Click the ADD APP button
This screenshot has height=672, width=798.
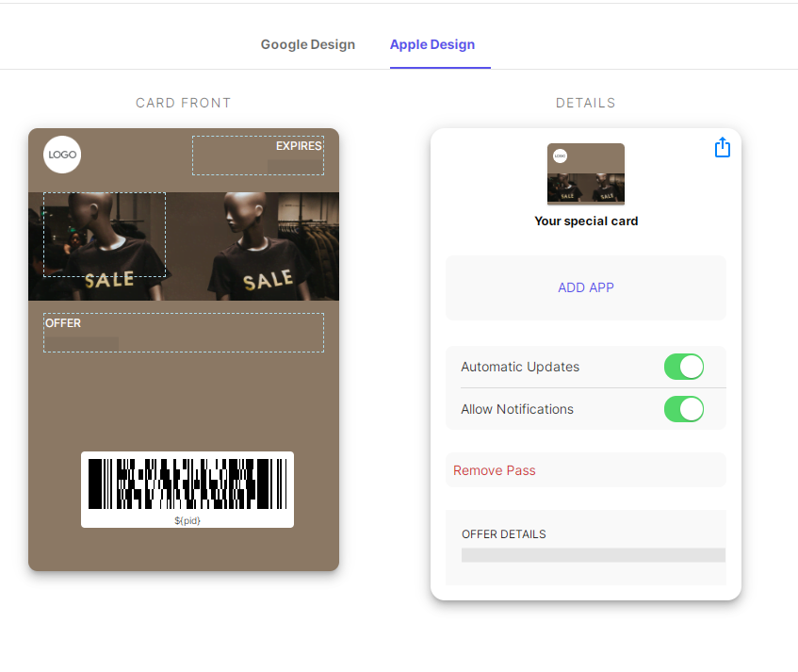click(x=586, y=287)
